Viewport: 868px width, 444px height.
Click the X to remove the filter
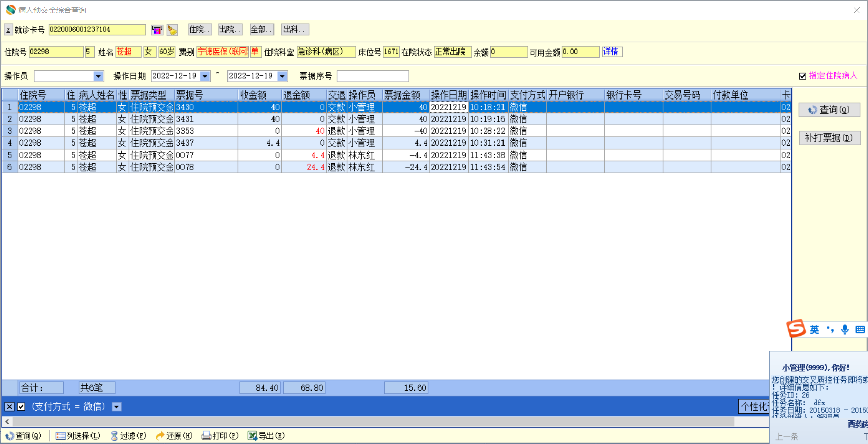click(x=9, y=407)
